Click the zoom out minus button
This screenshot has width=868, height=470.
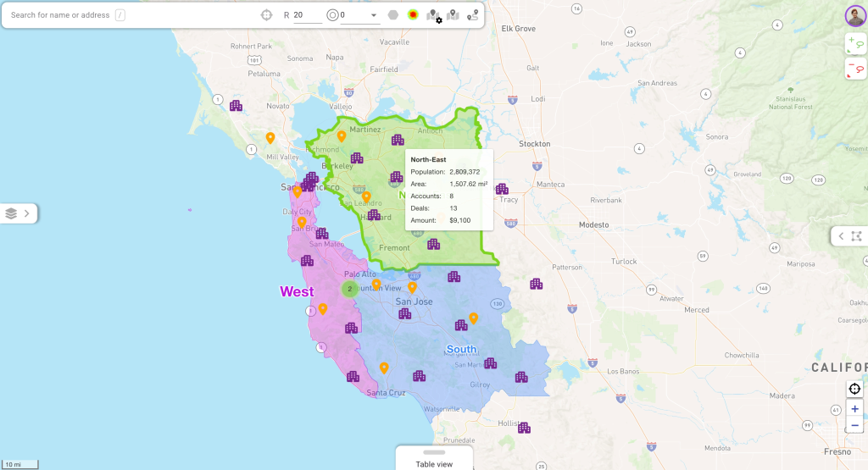[x=854, y=425]
